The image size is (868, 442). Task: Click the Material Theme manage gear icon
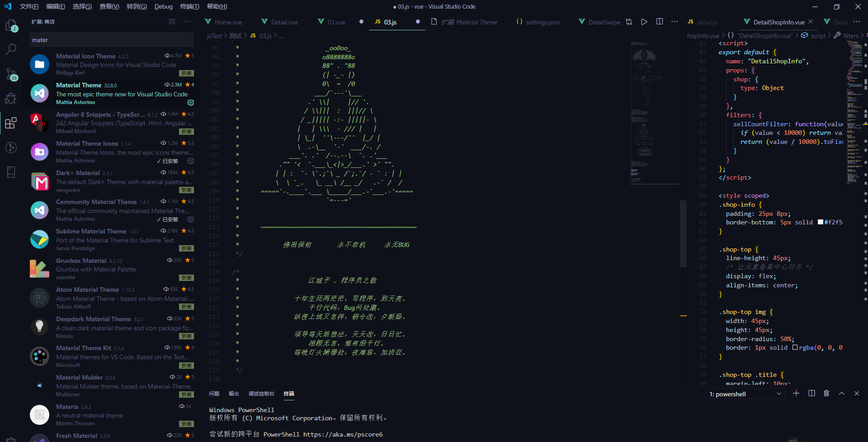[x=191, y=103]
